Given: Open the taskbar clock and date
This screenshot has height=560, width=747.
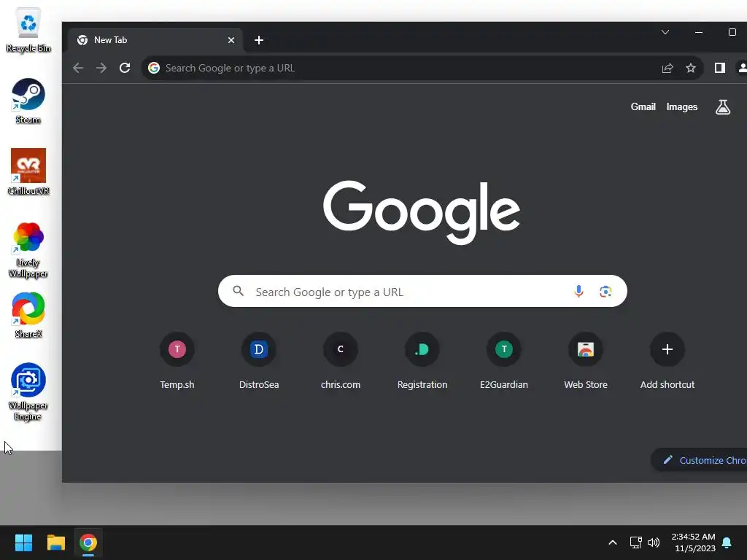Looking at the screenshot, I should click(693, 542).
